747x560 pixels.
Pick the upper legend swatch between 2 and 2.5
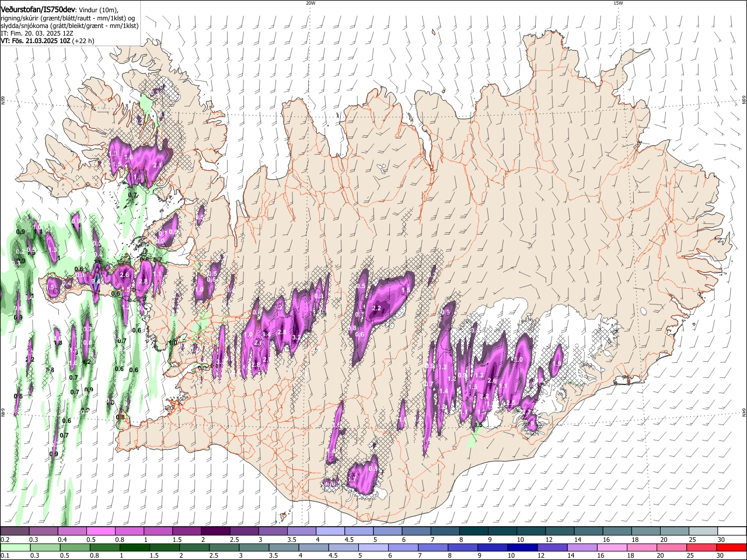coord(215,531)
